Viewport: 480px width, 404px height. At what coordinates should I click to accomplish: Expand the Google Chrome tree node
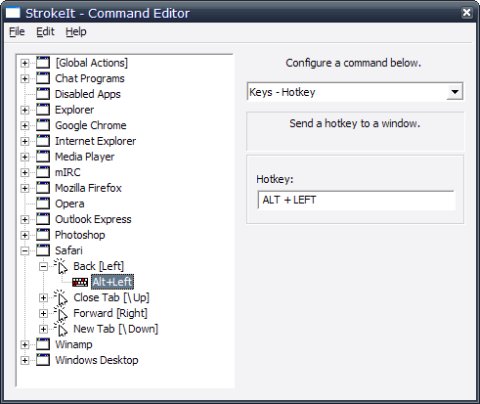[25, 125]
